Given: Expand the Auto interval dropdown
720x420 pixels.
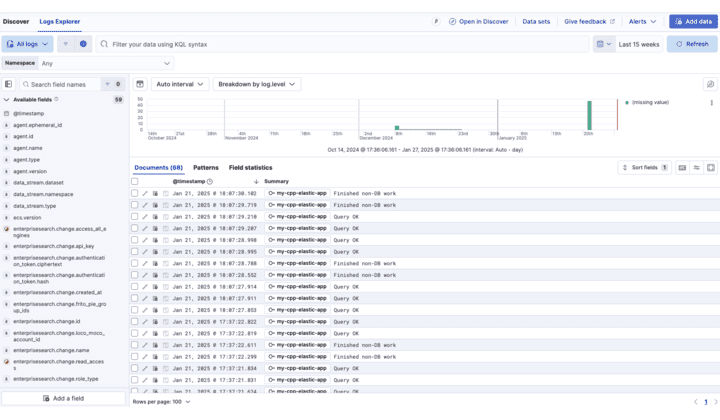Looking at the screenshot, I should 180,85.
